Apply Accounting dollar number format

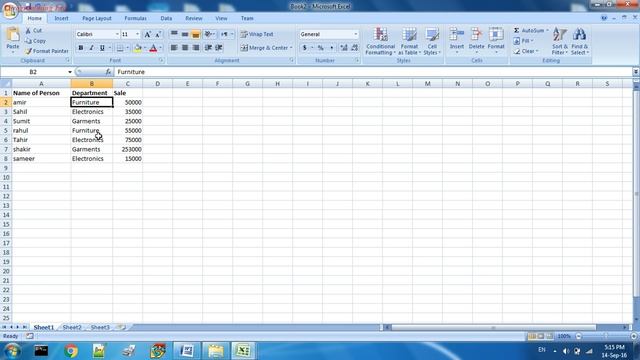point(304,48)
